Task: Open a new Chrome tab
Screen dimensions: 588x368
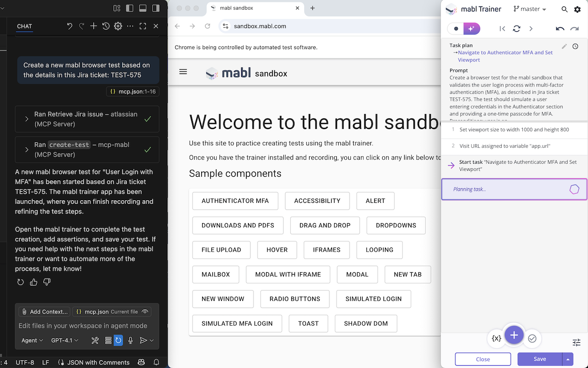Action: pos(312,8)
